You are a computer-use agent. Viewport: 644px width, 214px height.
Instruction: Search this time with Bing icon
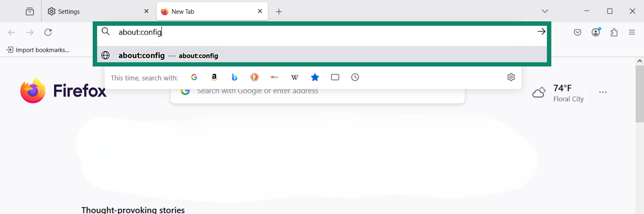click(x=234, y=77)
